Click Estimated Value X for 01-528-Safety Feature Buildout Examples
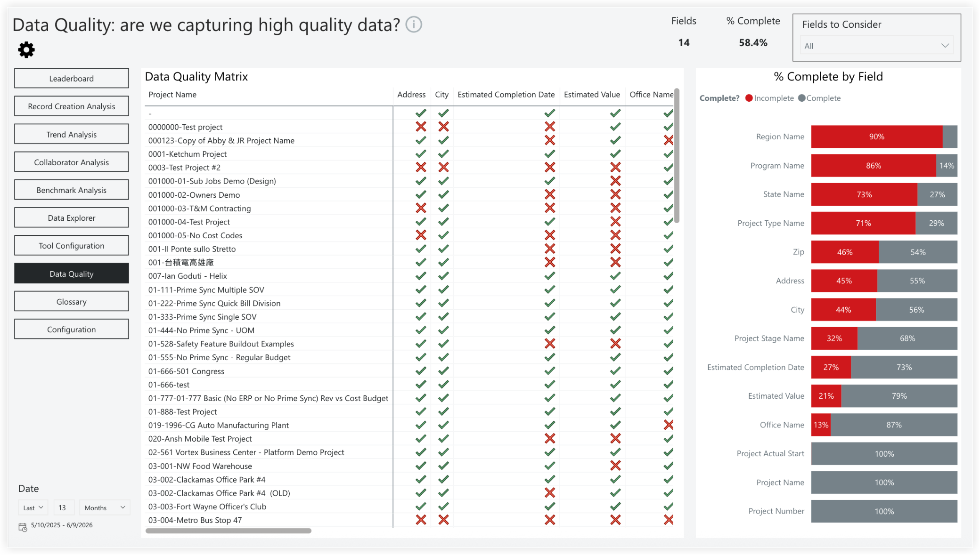Viewport: 980px width, 555px height. point(615,344)
